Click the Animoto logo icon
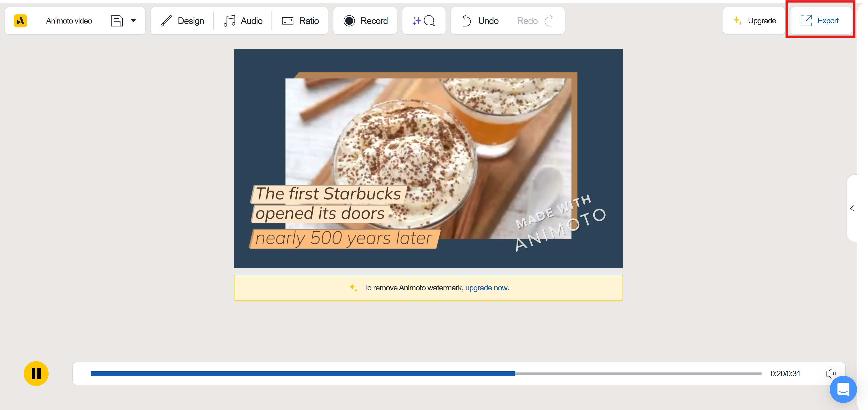 click(20, 21)
